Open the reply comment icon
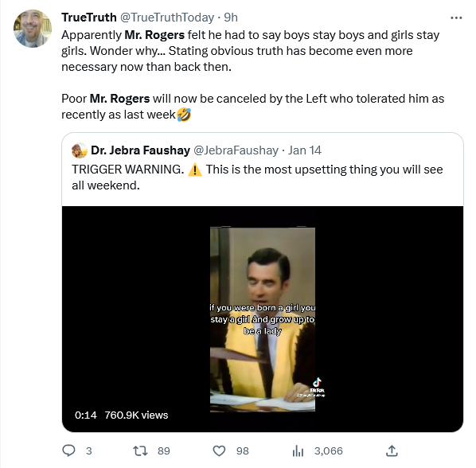Image resolution: width=476 pixels, height=468 pixels. 68,450
